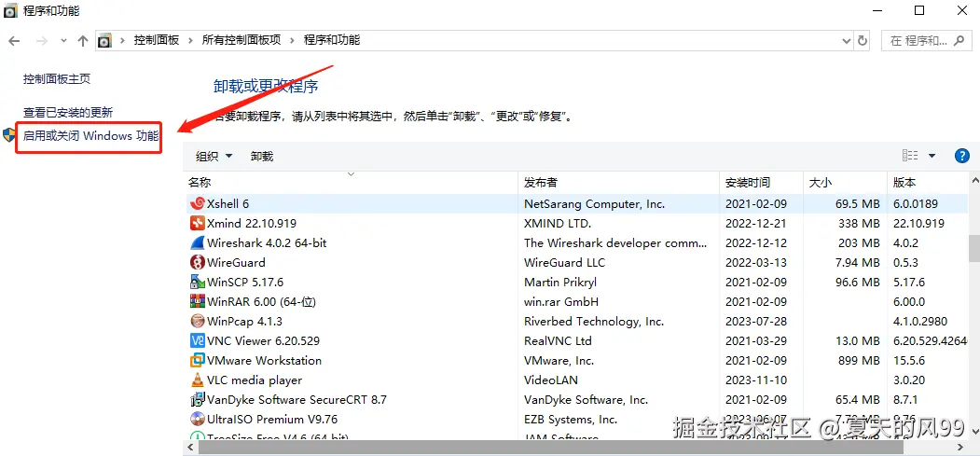Image resolution: width=980 pixels, height=456 pixels.
Task: Select publisher win.rar GmbH
Action: 561,301
